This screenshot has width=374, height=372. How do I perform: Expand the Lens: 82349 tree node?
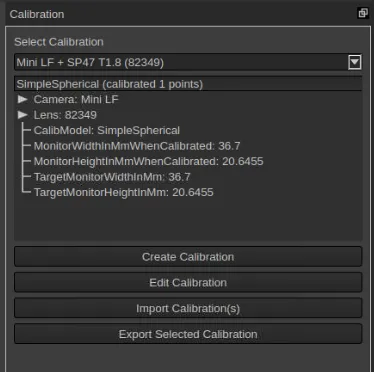(x=23, y=115)
